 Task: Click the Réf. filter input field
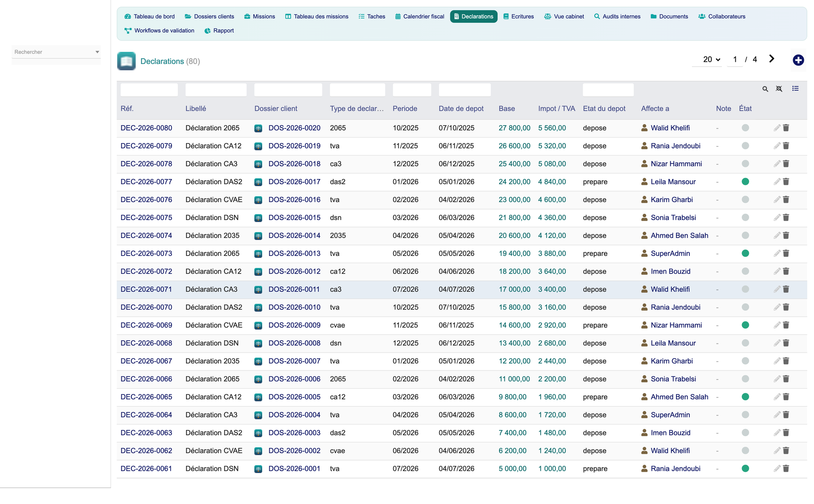coord(149,90)
